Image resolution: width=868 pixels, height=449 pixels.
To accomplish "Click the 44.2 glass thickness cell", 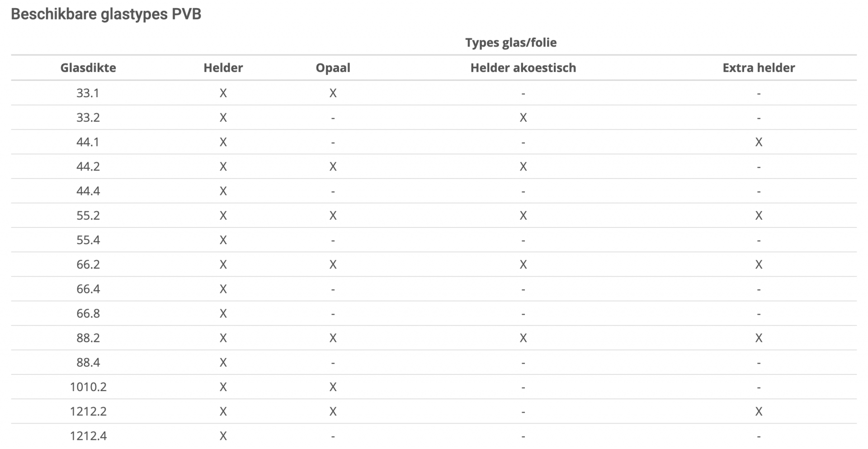I will point(88,166).
